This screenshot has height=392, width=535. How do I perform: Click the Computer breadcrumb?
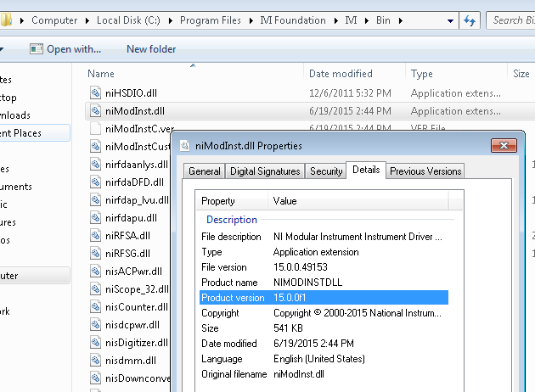pos(54,20)
